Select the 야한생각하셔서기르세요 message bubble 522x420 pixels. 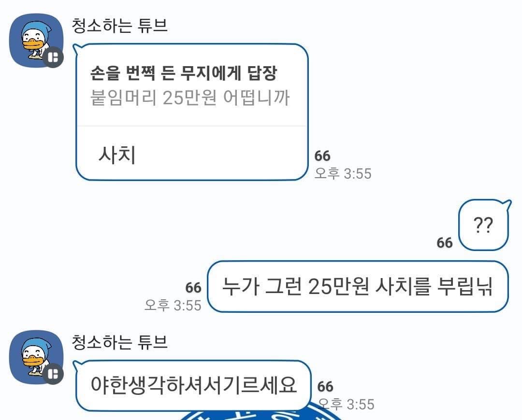[193, 385]
